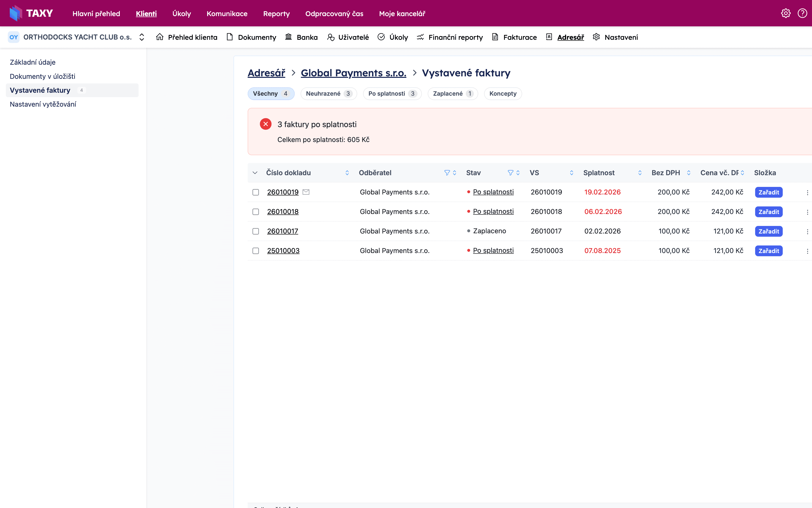Open row actions menu for invoice 26010018
Screen dimensions: 812x508
pos(807,212)
